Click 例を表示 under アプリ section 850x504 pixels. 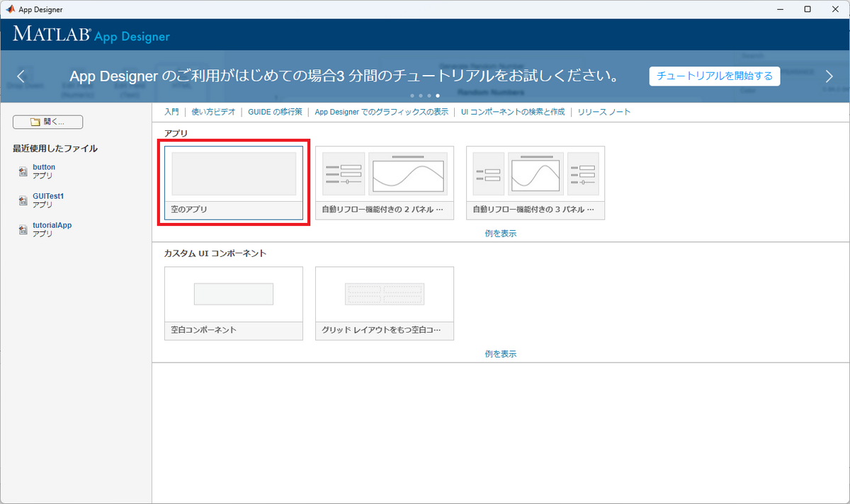point(501,233)
